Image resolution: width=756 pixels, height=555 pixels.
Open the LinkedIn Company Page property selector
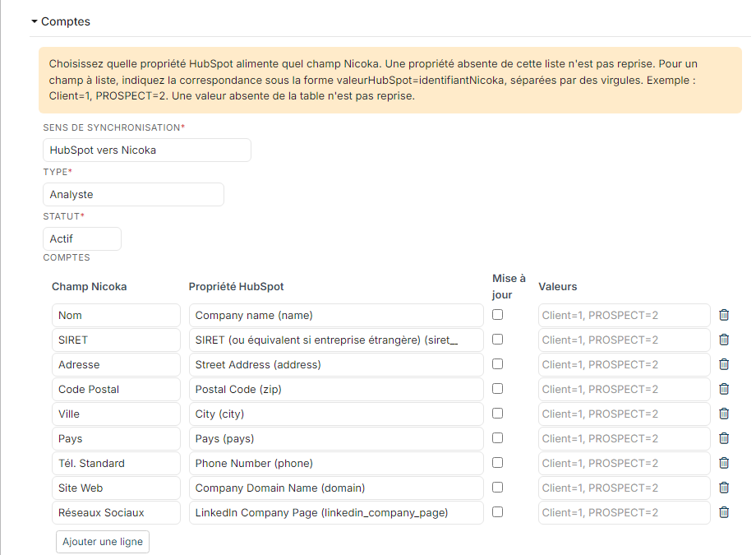[x=336, y=512]
